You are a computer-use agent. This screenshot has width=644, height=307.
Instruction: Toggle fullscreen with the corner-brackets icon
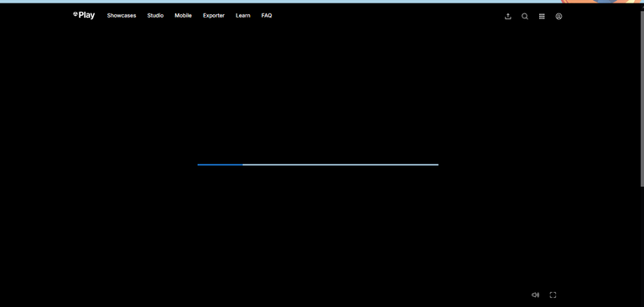(553, 294)
